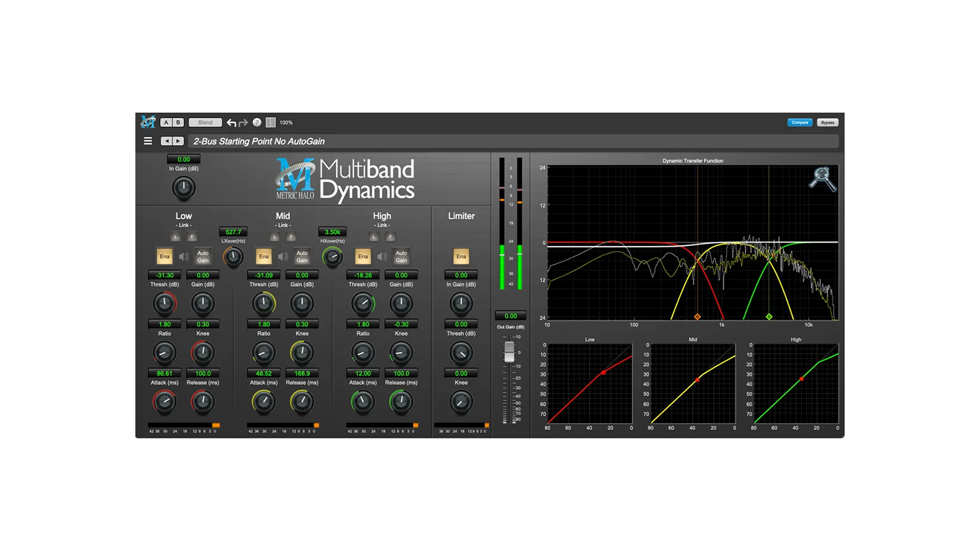This screenshot has height=551, width=980.
Task: Toggle the High band Ena button
Action: pyautogui.click(x=363, y=257)
